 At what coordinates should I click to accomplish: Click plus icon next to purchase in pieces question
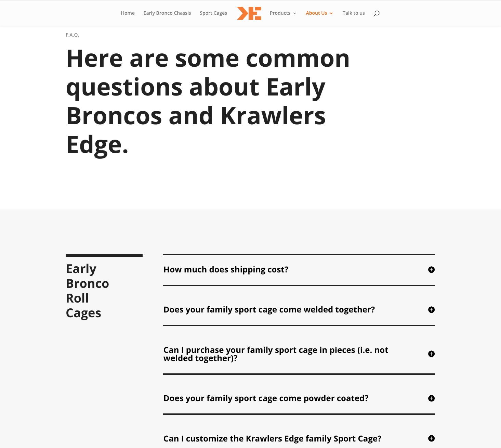point(432,354)
